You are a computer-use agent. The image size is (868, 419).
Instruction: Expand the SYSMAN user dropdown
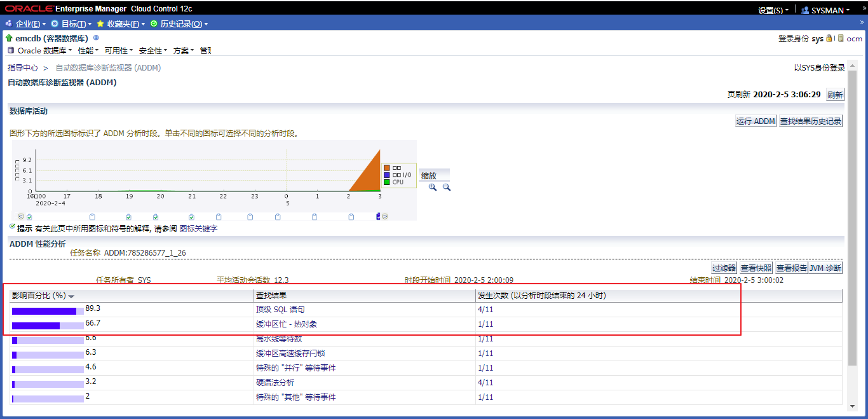pos(826,10)
